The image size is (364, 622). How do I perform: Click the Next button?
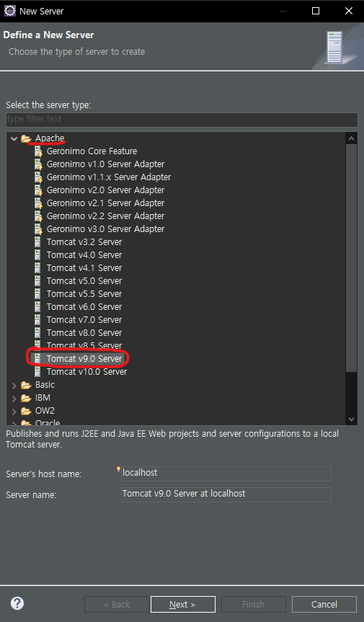point(183,604)
